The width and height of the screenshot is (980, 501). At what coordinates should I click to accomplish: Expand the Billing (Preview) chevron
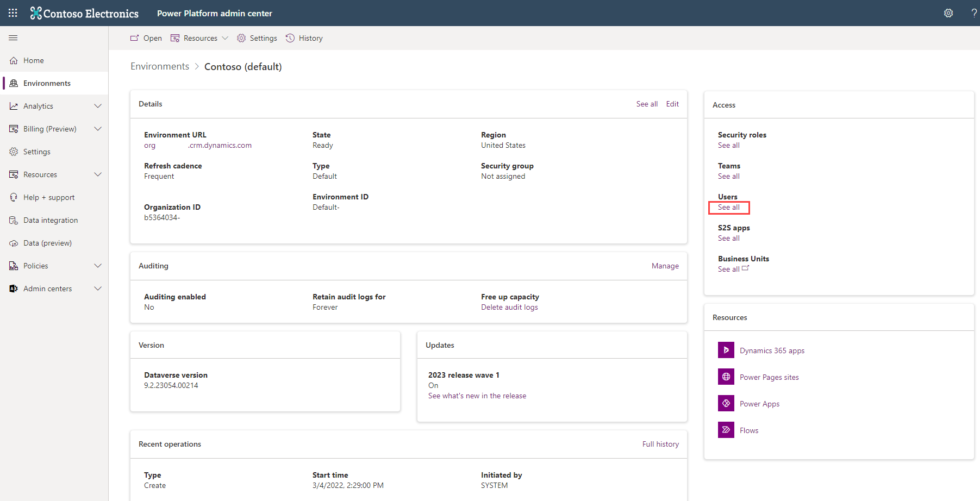[98, 129]
